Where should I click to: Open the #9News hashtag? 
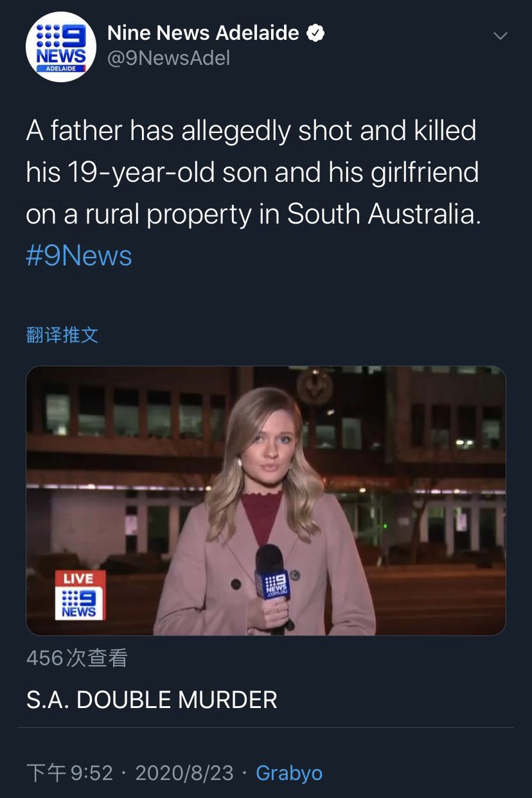(x=79, y=256)
